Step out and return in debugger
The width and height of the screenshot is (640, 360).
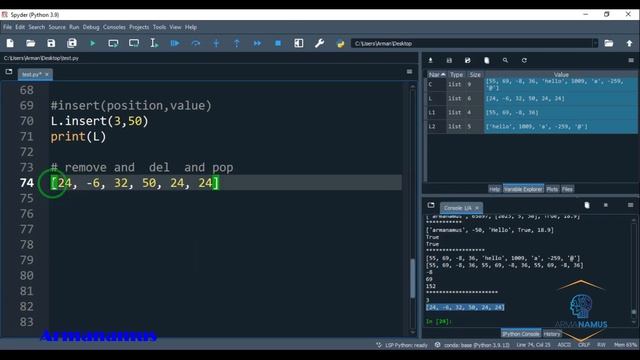[237, 43]
